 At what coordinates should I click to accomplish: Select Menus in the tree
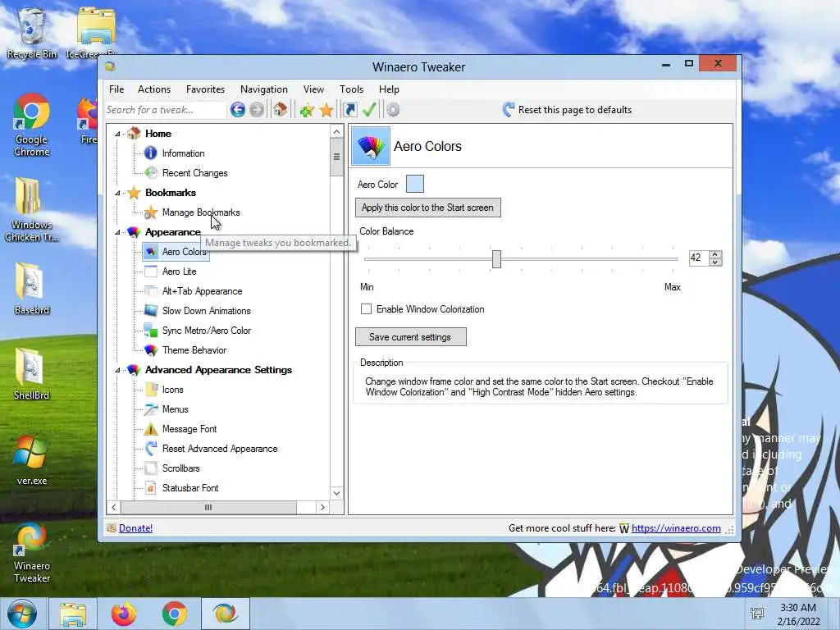176,409
